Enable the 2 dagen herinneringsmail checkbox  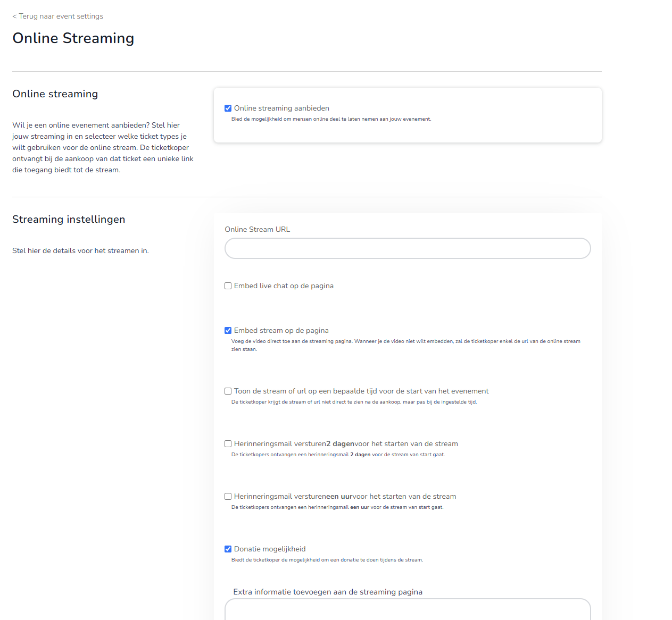tap(228, 444)
